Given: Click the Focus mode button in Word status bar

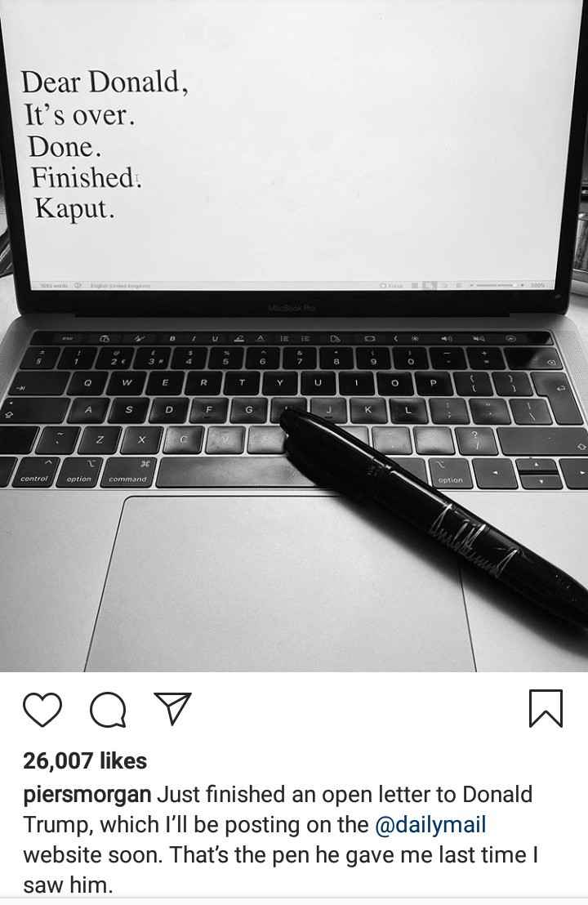Looking at the screenshot, I should [392, 285].
